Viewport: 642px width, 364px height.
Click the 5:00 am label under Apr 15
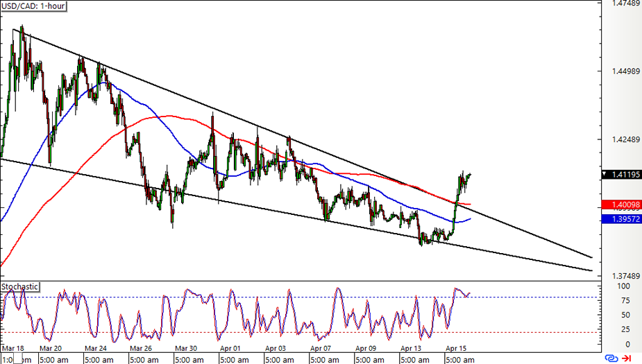click(x=459, y=360)
